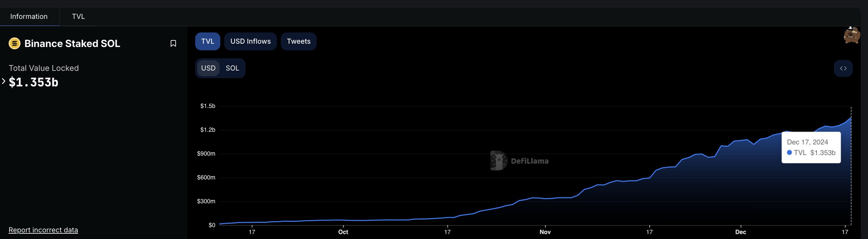
Task: Switch chart denomination to SOL
Action: (232, 69)
